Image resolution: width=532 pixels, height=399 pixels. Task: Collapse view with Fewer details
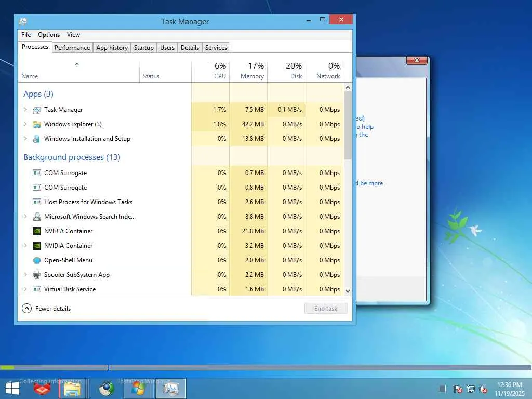[x=46, y=309]
